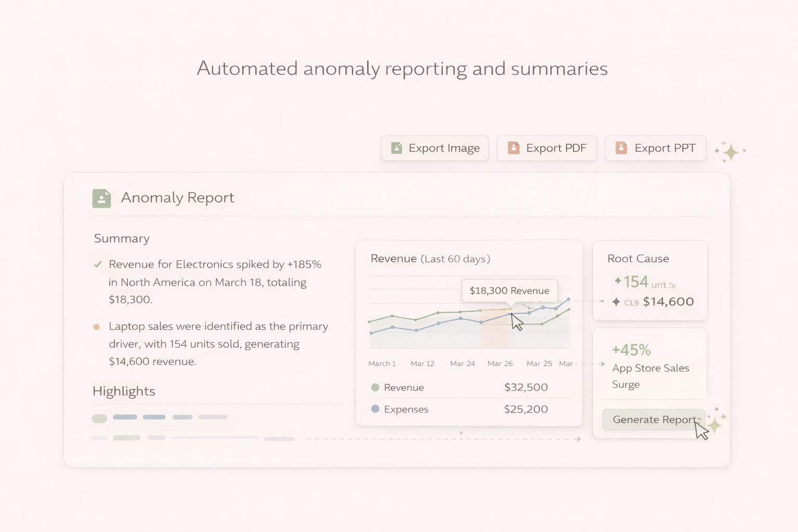This screenshot has height=532, width=798.
Task: Click the +45% value
Action: 631,350
